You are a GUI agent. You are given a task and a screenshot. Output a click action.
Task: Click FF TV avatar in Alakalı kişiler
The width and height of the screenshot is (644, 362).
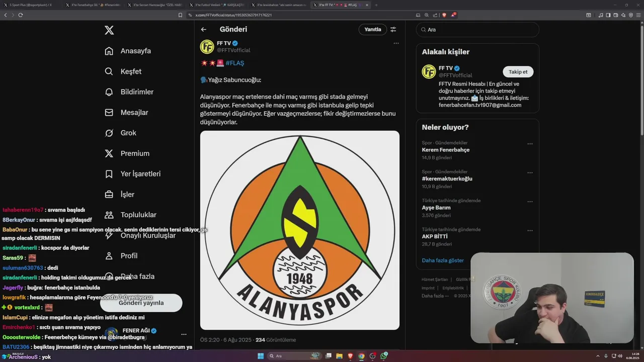pos(429,71)
